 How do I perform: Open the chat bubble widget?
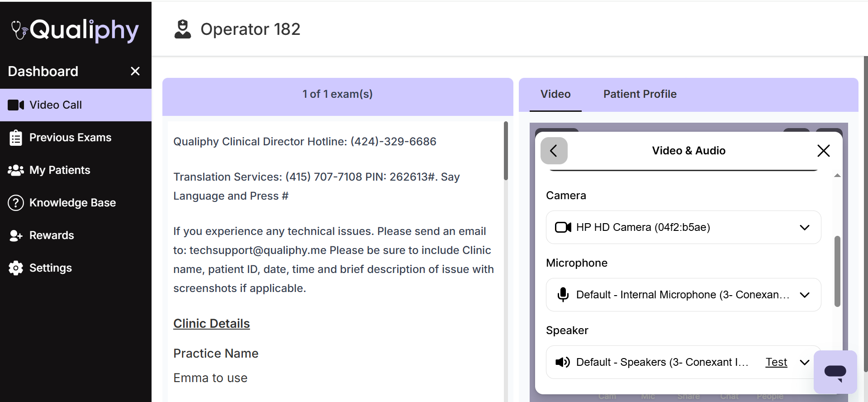pyautogui.click(x=835, y=372)
